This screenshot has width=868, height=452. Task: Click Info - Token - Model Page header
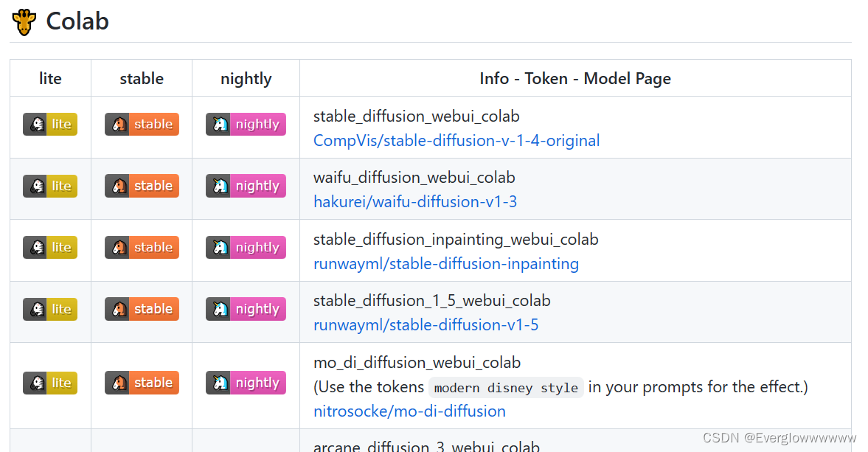tap(575, 79)
